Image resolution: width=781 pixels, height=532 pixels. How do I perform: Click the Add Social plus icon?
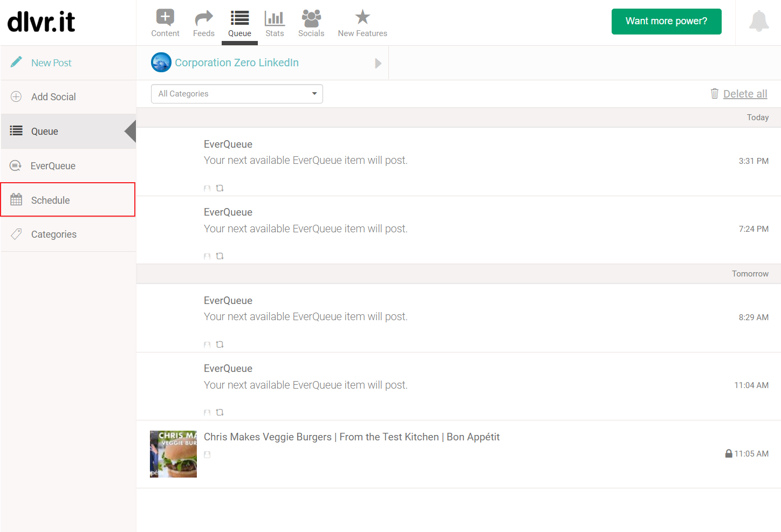click(x=16, y=96)
